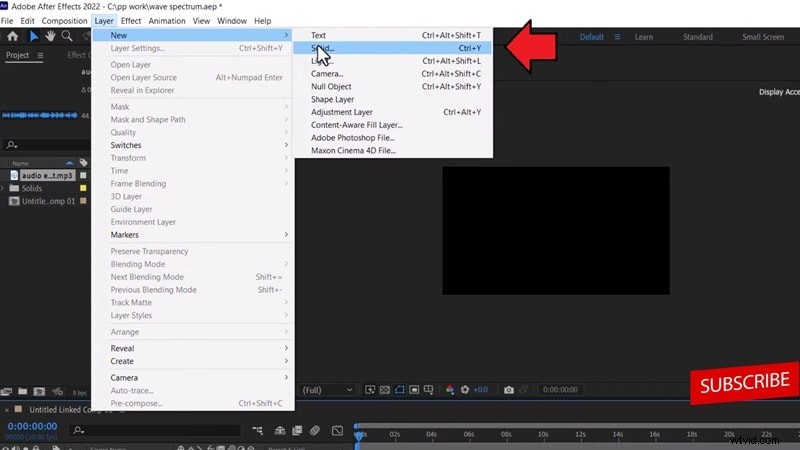Click the reset exposure icon
Viewport: 800px width, 450px height.
(x=465, y=390)
